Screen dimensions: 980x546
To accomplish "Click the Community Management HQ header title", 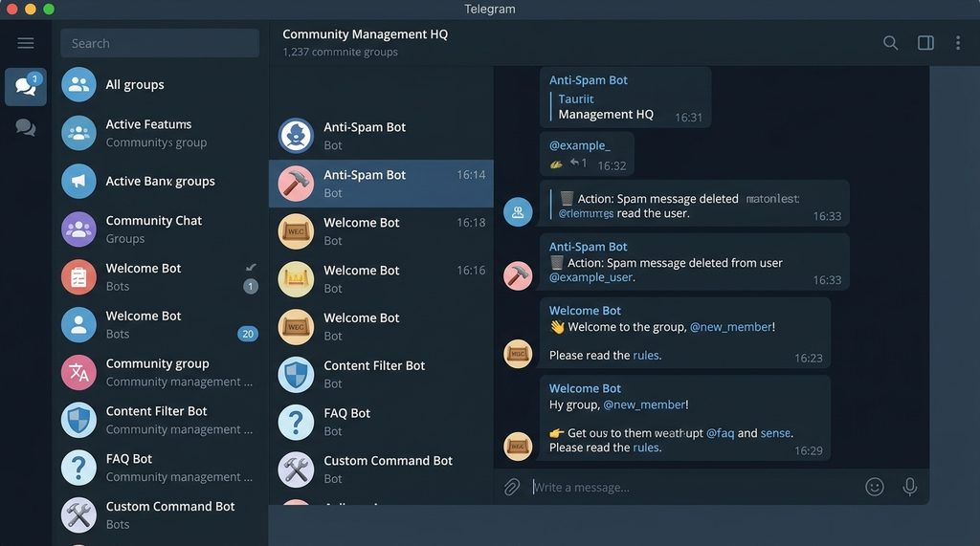I will tap(365, 34).
